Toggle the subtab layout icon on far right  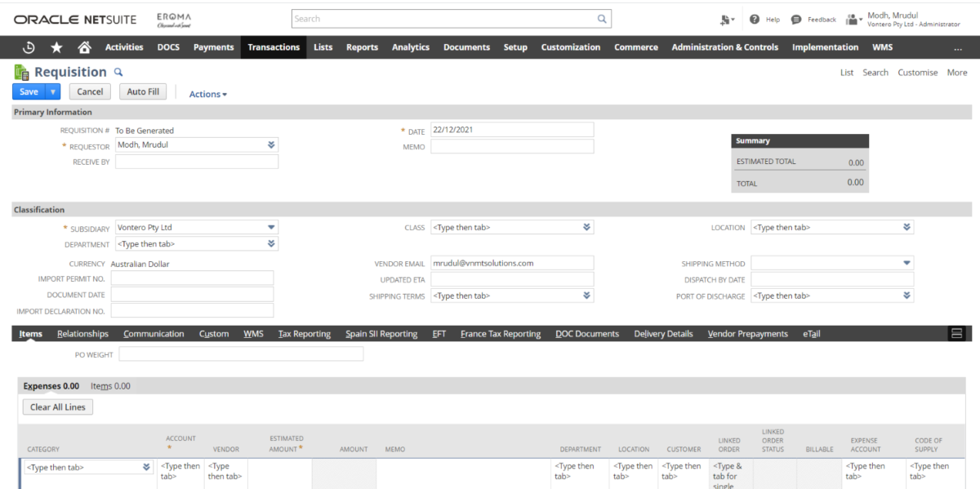(957, 332)
